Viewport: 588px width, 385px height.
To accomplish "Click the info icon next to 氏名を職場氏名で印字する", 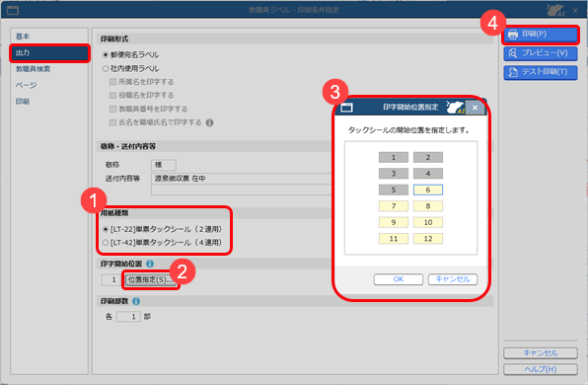I will [x=209, y=122].
